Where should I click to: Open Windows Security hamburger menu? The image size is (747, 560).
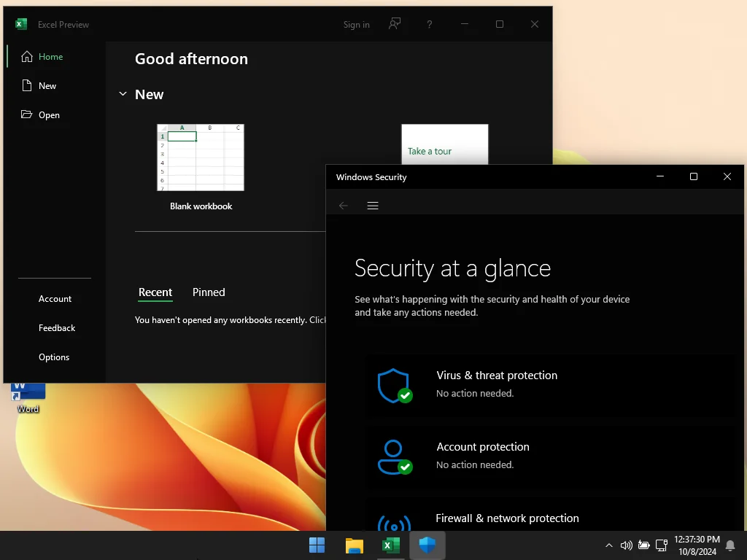coord(373,206)
